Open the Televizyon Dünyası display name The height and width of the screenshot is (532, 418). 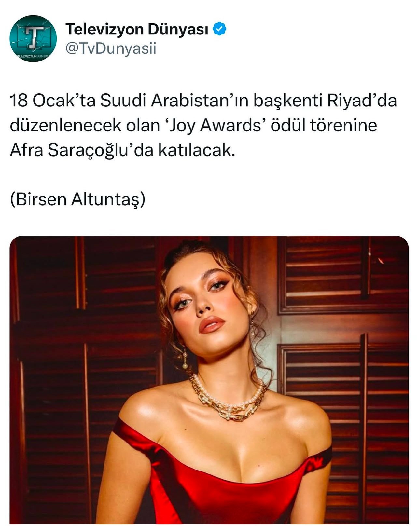[x=137, y=29]
